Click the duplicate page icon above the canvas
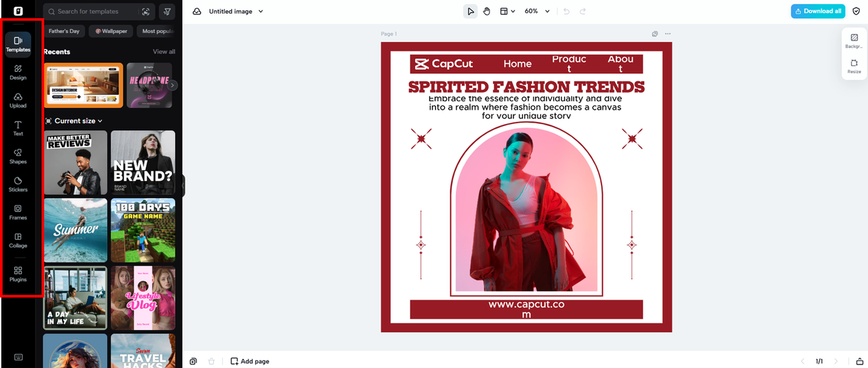The image size is (868, 368). pyautogui.click(x=655, y=34)
